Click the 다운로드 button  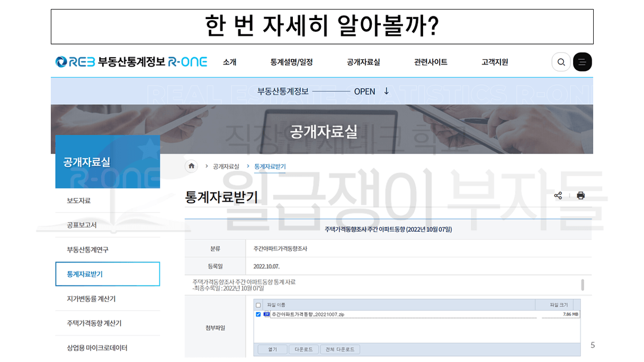coord(303,349)
